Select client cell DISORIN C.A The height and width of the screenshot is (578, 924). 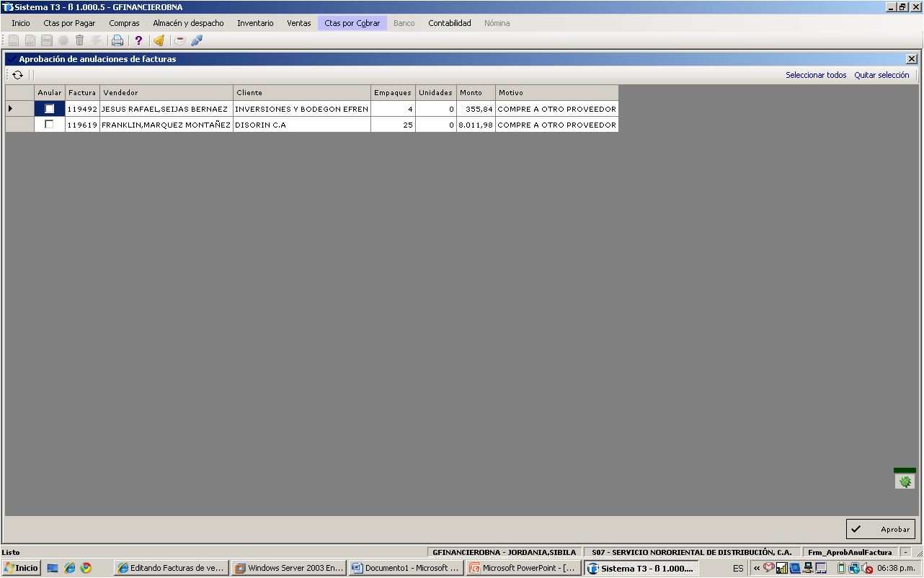point(302,125)
